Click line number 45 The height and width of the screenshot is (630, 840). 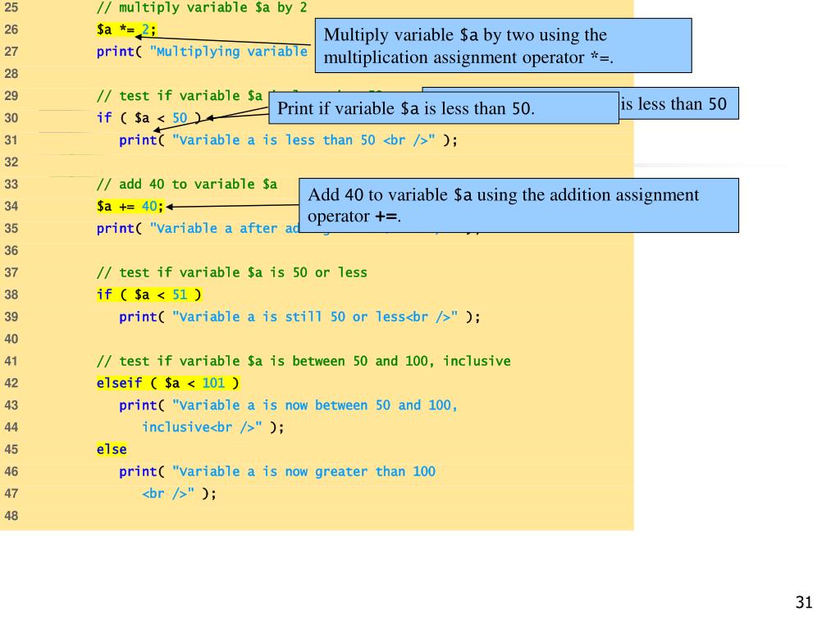pyautogui.click(x=11, y=450)
